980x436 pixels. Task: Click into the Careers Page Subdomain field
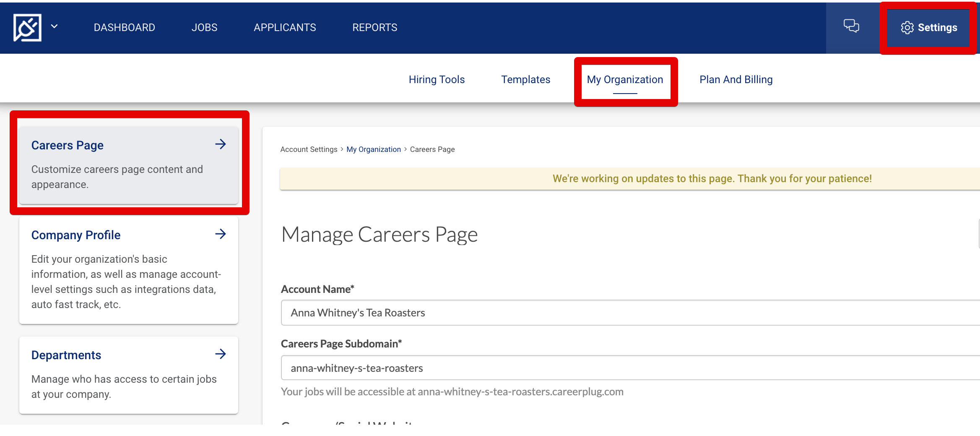click(630, 368)
